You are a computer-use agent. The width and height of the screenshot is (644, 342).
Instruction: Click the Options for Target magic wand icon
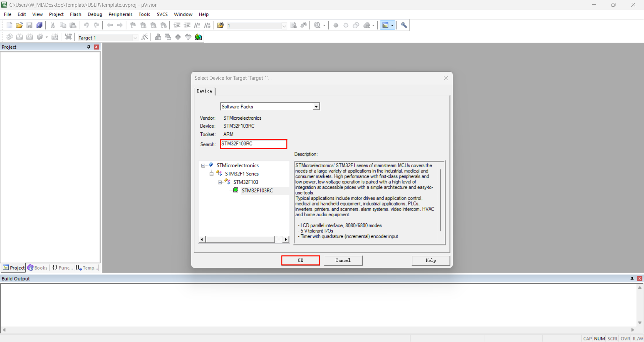(x=145, y=37)
